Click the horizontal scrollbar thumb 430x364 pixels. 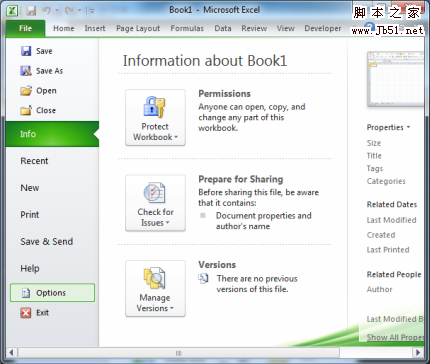click(179, 352)
